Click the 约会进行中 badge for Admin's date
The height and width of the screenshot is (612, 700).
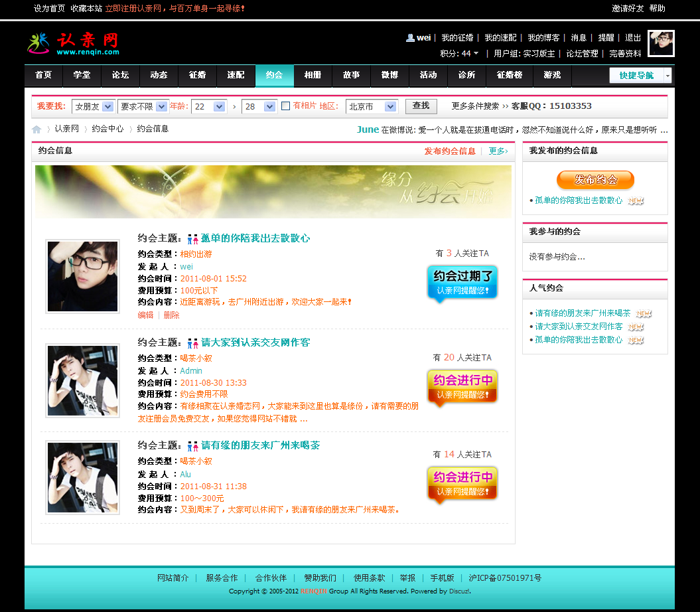[x=462, y=386]
